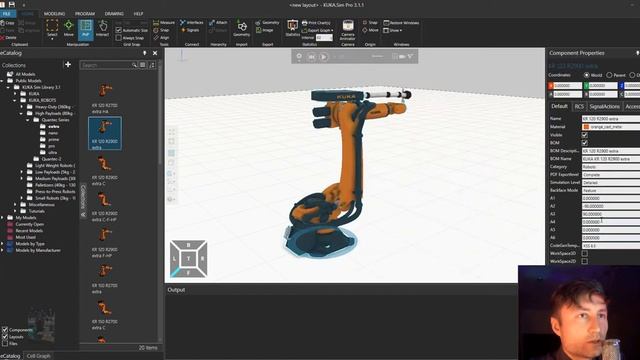Click Attach in the Hierarchy group
The width and height of the screenshot is (640, 360).
[218, 23]
